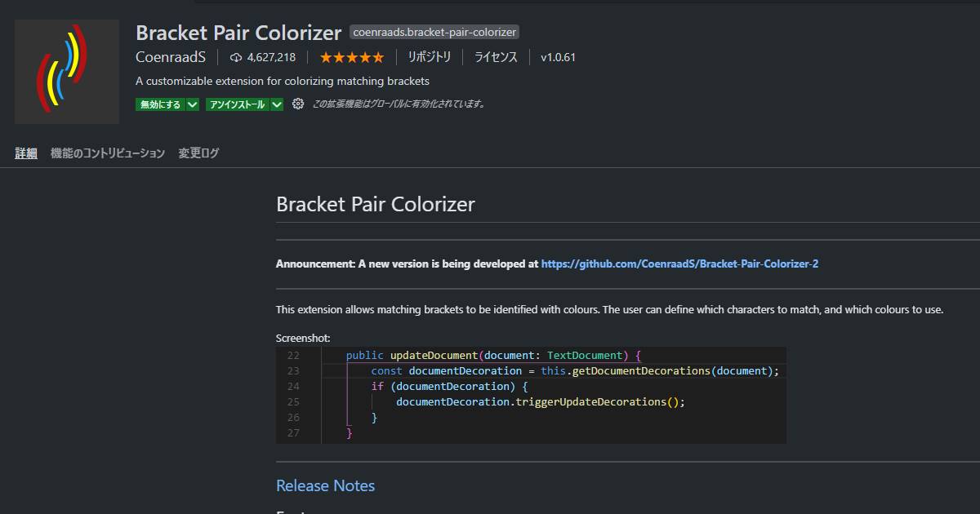Expand the 無効にする dropdown arrow

[x=193, y=104]
